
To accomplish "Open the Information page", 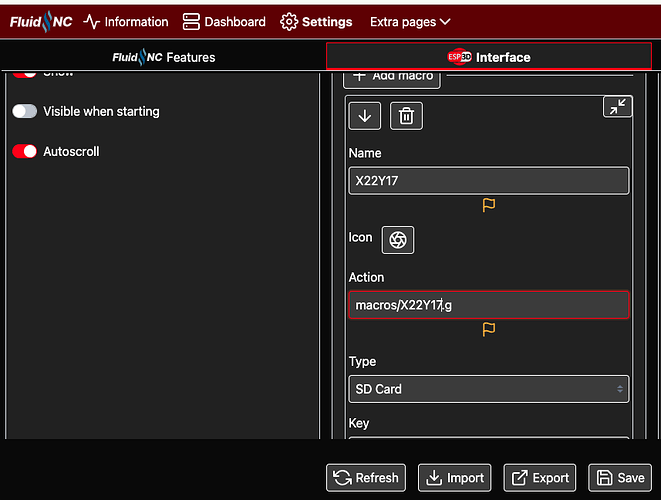I will click(126, 22).
